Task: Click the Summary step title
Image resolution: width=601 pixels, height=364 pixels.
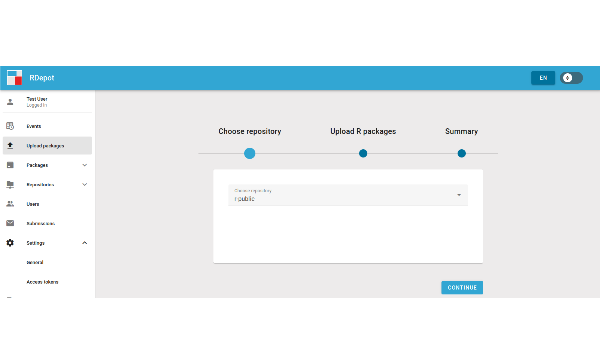Action: 462,131
